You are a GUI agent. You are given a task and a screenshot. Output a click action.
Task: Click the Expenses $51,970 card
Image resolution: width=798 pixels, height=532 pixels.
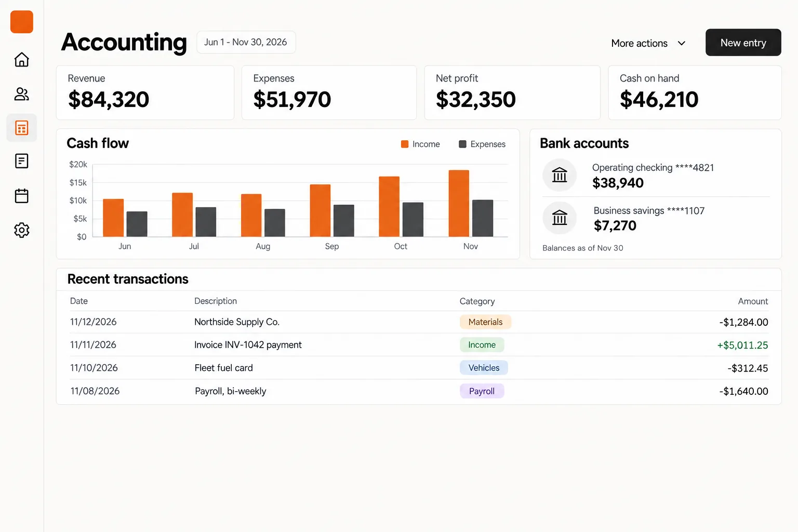(329, 92)
